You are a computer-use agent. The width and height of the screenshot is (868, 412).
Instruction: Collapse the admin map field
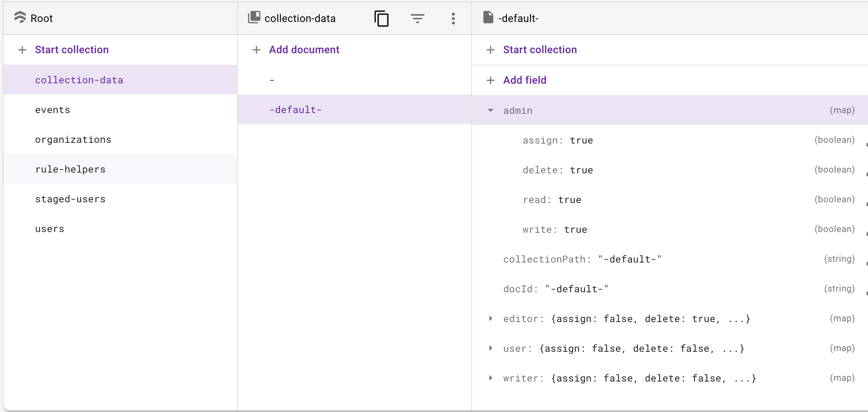click(491, 110)
